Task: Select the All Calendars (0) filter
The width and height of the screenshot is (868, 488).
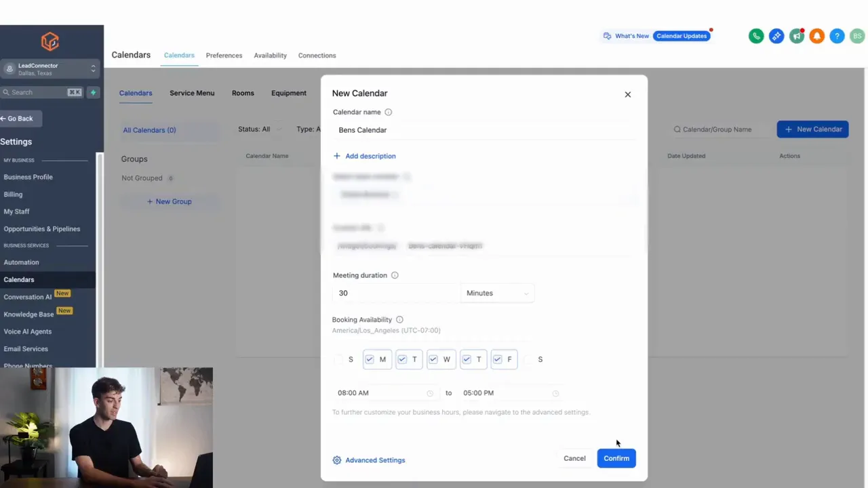Action: pos(170,130)
